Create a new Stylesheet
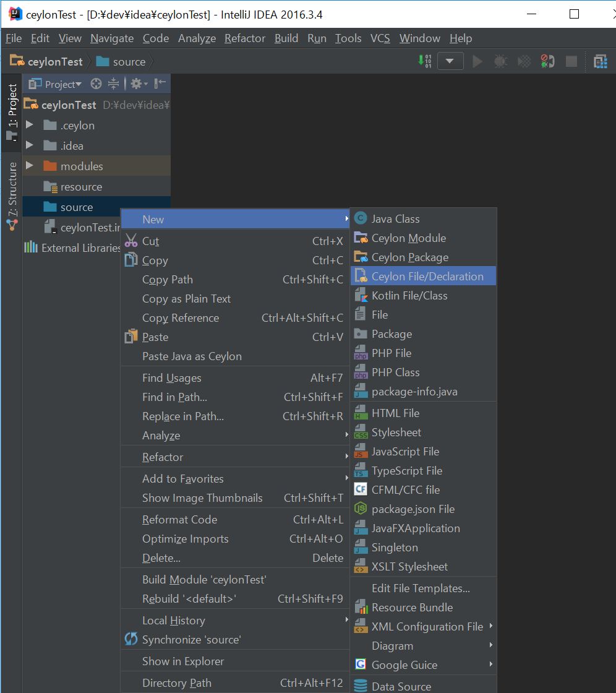Viewport: 616px width, 693px height. tap(423, 433)
